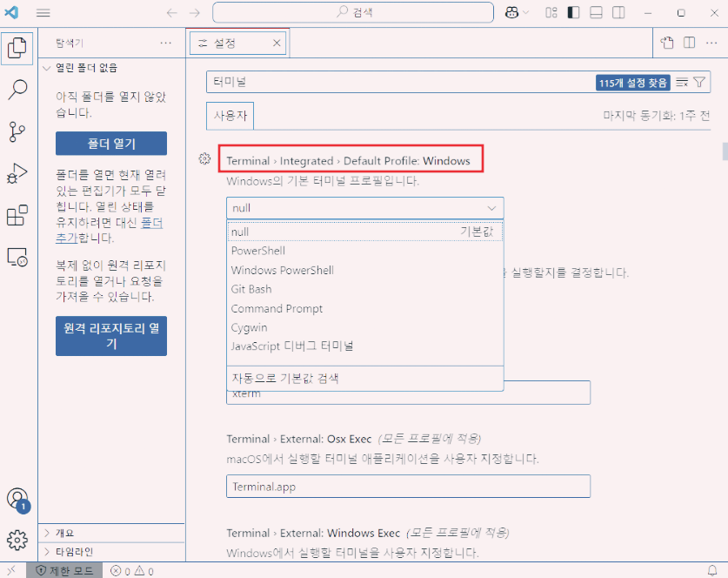Split the editor to the right

(x=690, y=43)
